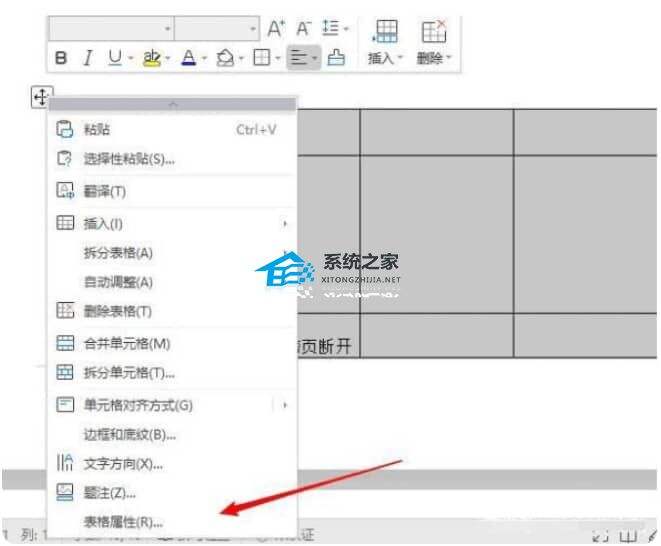Click the table move handle
The height and width of the screenshot is (546, 661).
(42, 97)
